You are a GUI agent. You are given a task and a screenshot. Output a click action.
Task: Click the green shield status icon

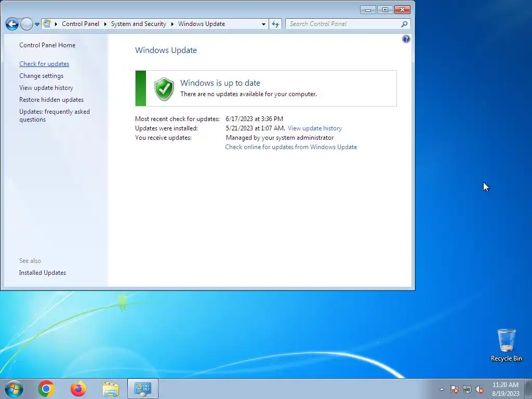[x=164, y=89]
